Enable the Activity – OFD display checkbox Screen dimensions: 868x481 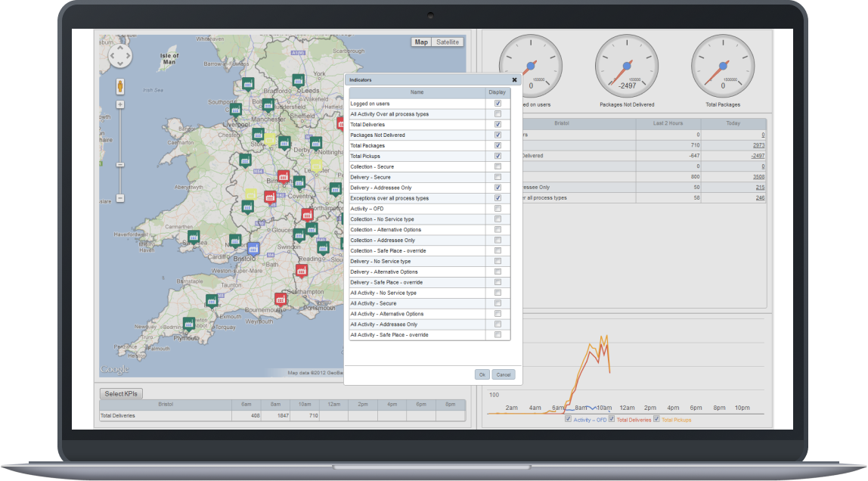tap(498, 209)
